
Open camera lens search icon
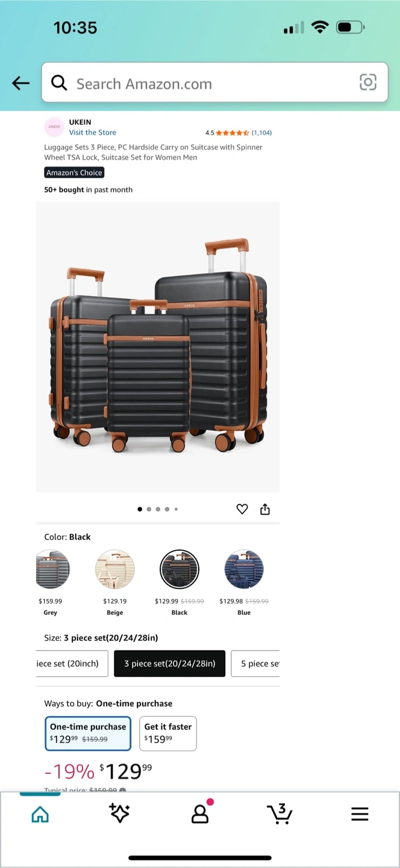367,83
